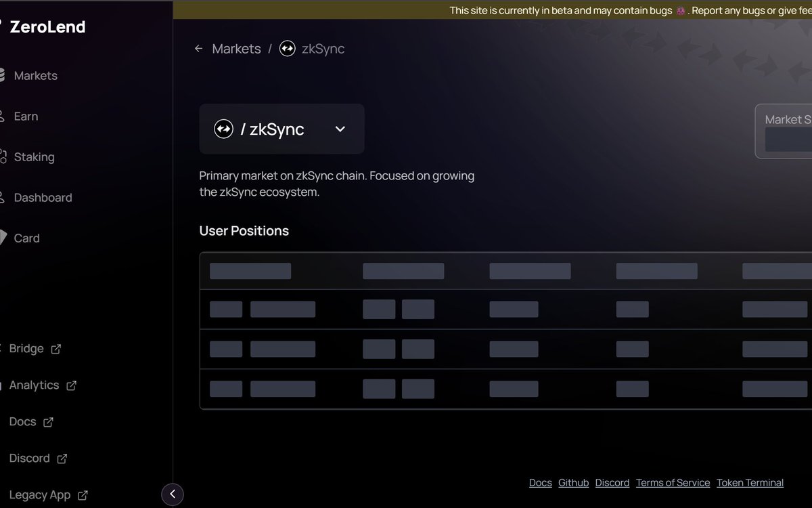Click the Market S... stats box
812x508 pixels.
click(x=784, y=131)
